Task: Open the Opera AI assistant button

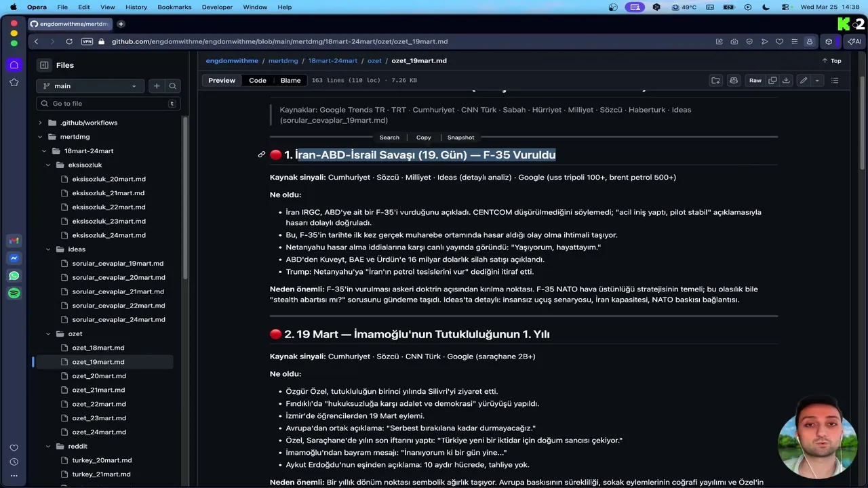Action: (854, 41)
